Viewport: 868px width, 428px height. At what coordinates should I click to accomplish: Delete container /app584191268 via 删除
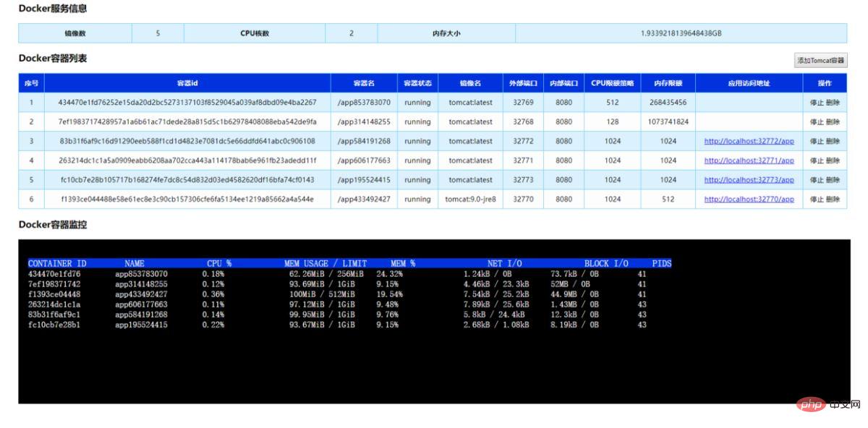(x=833, y=141)
